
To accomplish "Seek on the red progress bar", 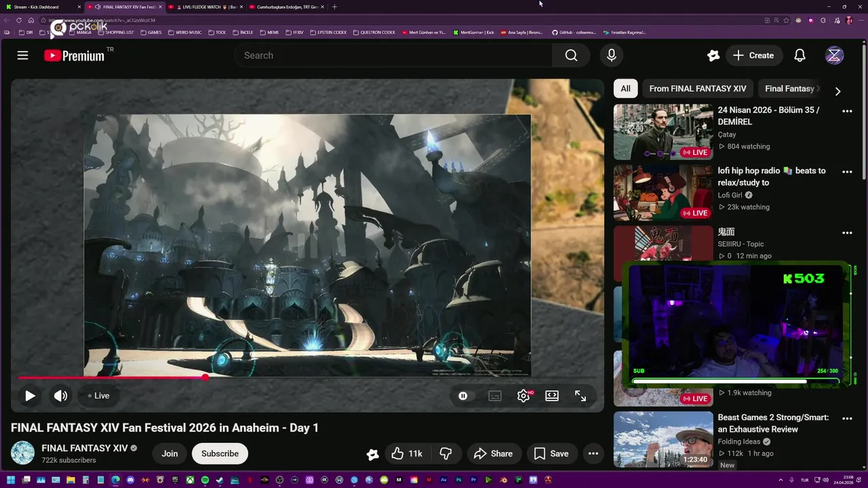I will click(x=307, y=378).
